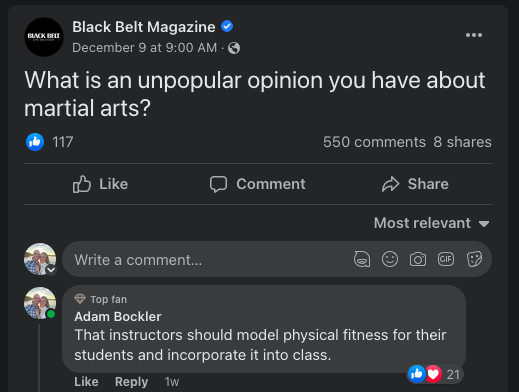Click the blue like reaction icon beside 117
Image resolution: width=519 pixels, height=392 pixels.
coord(35,142)
